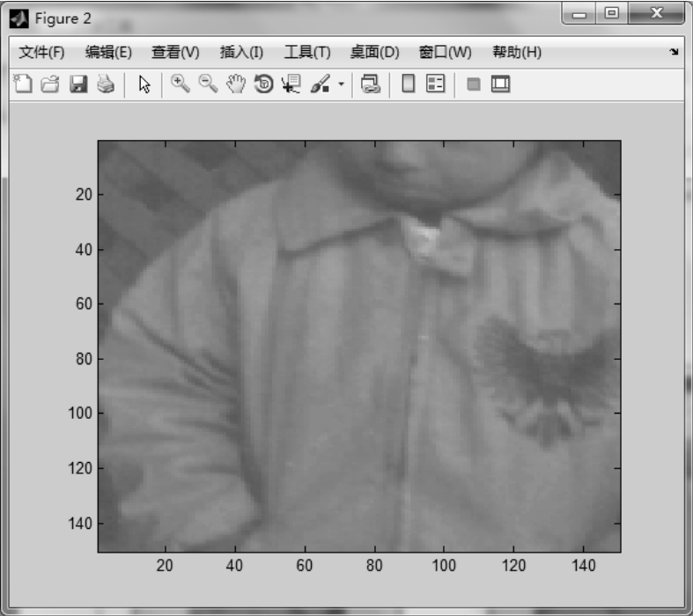693x616 pixels.
Task: Close the Figure 2 window
Action: [x=657, y=13]
